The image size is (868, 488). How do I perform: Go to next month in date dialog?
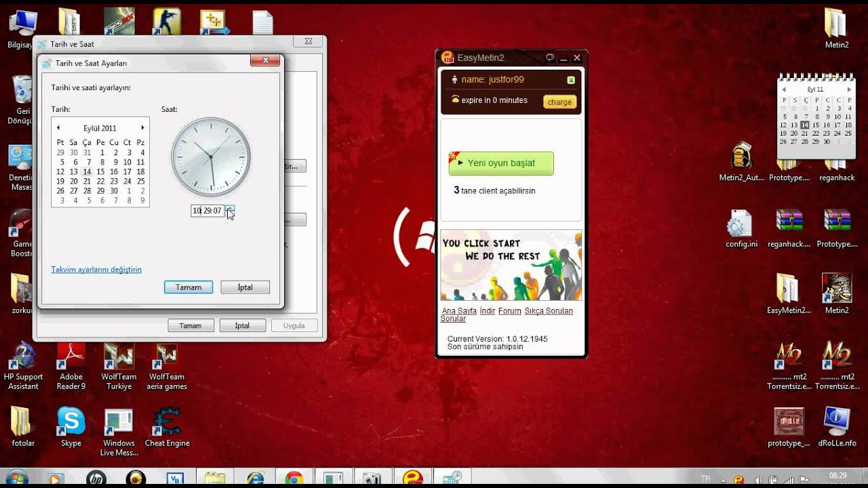pos(142,127)
